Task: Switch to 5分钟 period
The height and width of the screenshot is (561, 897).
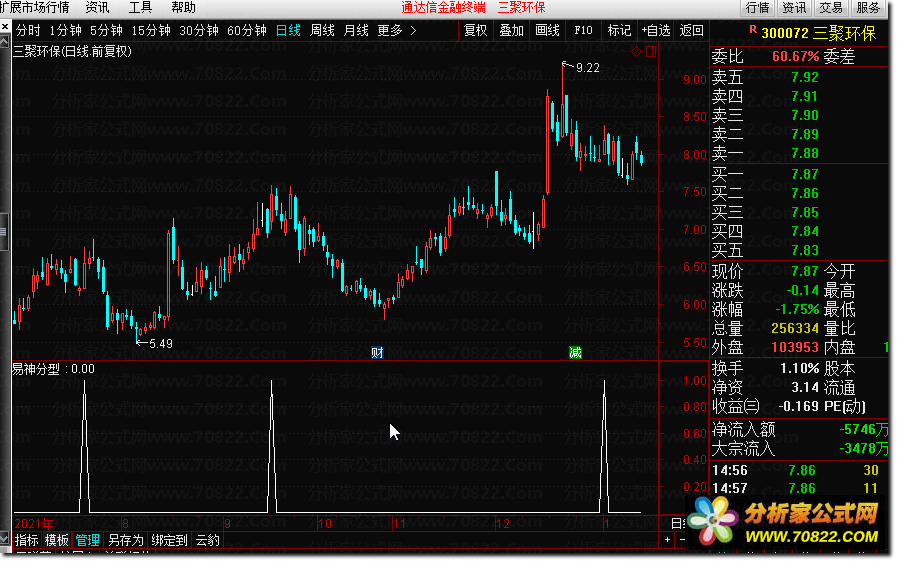Action: (106, 30)
